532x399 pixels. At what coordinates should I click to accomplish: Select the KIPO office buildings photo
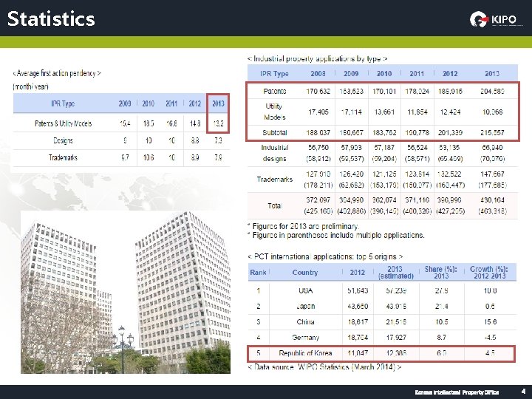coord(126,292)
